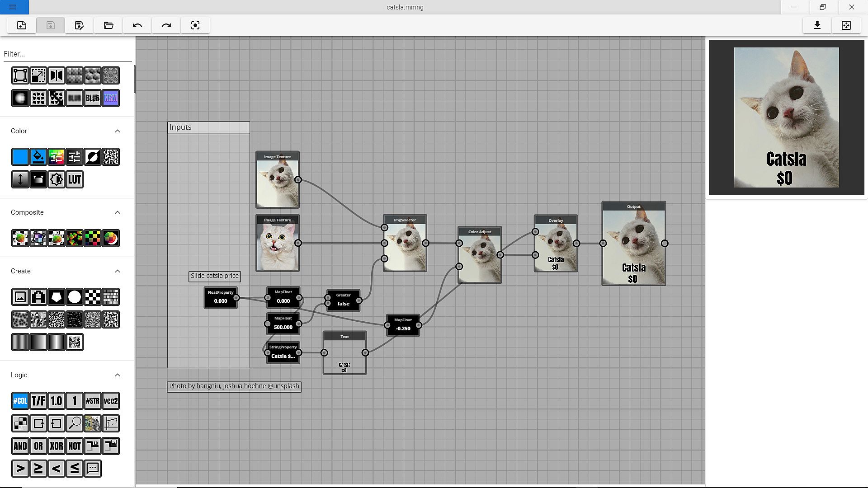This screenshot has height=488, width=868.
Task: Click the open folder toolbar icon
Action: tap(108, 25)
